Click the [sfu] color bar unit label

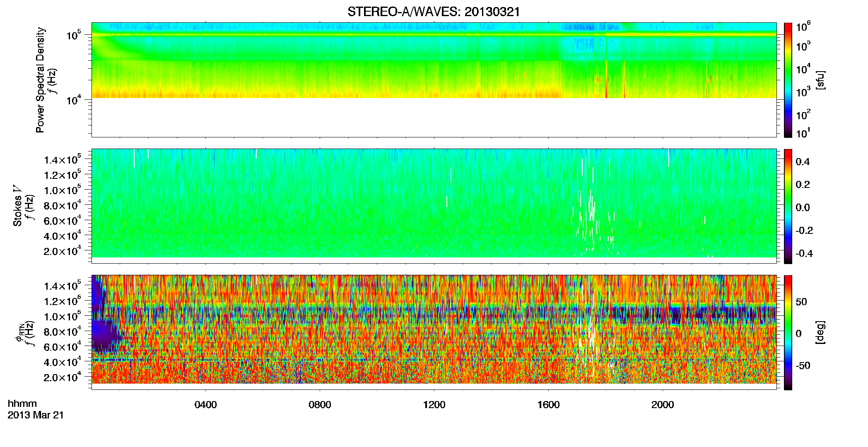pyautogui.click(x=820, y=80)
